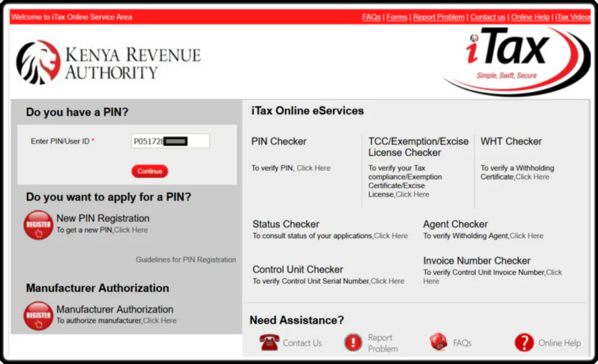The width and height of the screenshot is (598, 364).
Task: Click the Agent Checker heading
Action: pos(455,224)
